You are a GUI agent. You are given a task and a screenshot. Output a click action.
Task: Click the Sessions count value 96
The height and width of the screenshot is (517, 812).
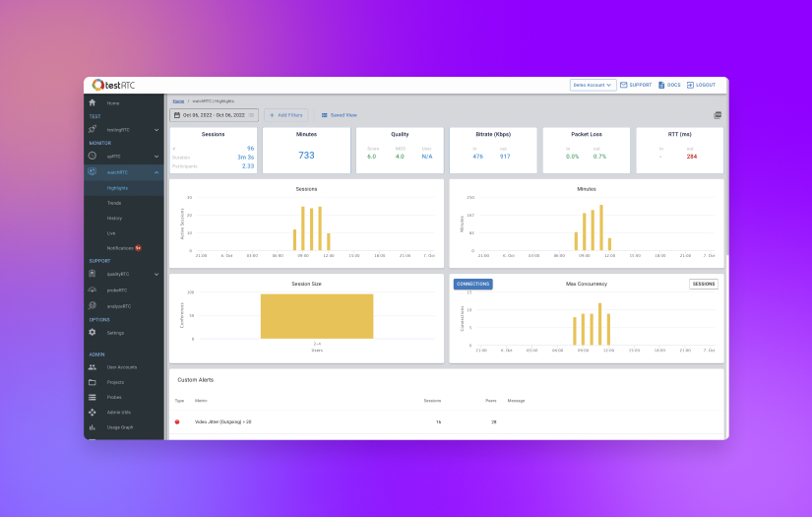click(x=251, y=148)
